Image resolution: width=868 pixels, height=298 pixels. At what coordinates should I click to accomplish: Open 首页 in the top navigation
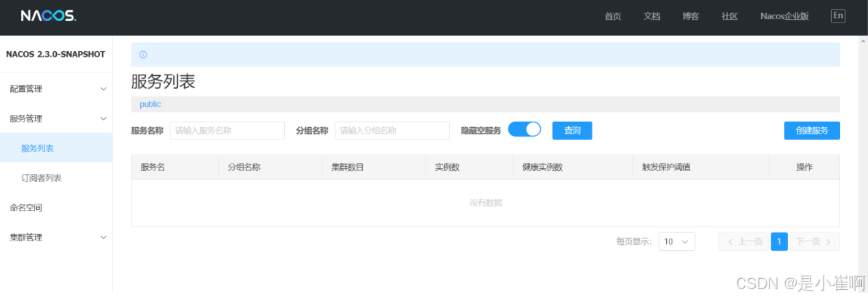[x=613, y=16]
